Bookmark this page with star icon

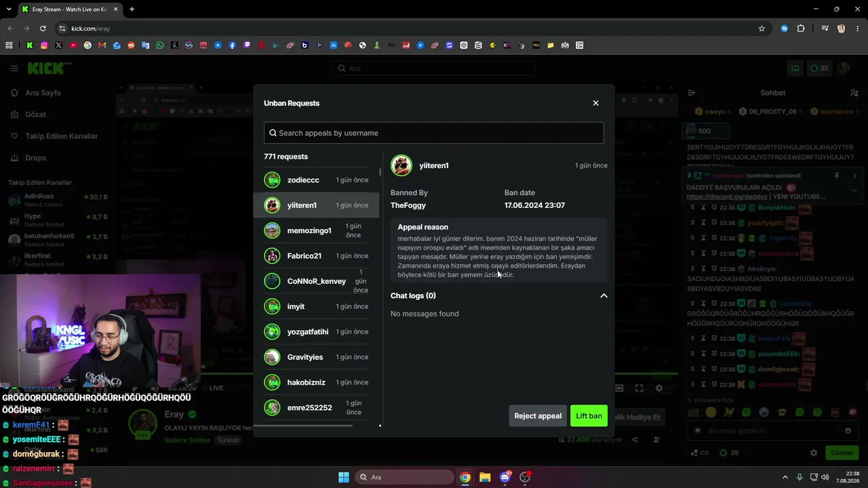(x=762, y=28)
